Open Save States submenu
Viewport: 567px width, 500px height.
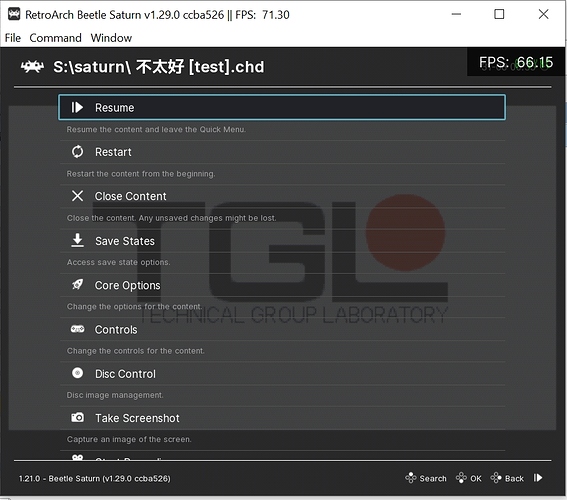point(282,240)
